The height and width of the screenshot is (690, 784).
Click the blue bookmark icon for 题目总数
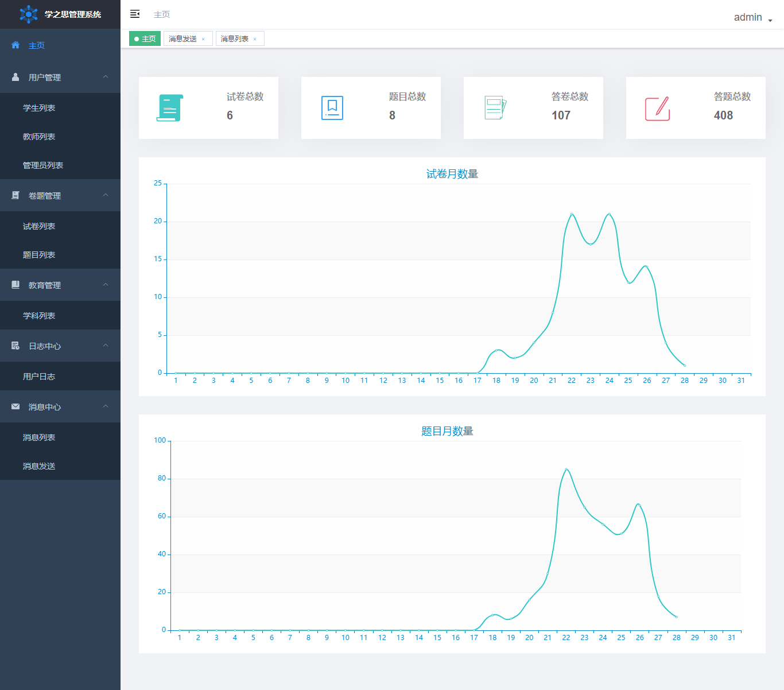click(x=332, y=108)
